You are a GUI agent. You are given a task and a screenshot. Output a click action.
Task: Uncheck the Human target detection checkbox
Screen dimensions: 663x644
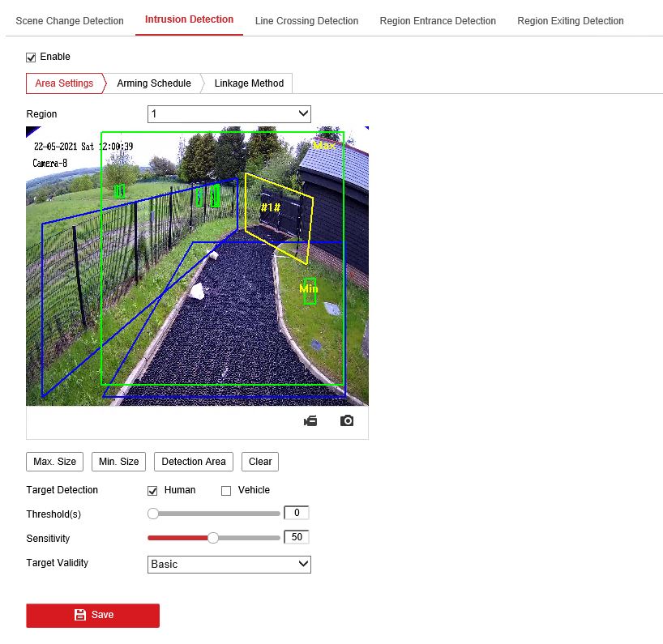(x=152, y=491)
